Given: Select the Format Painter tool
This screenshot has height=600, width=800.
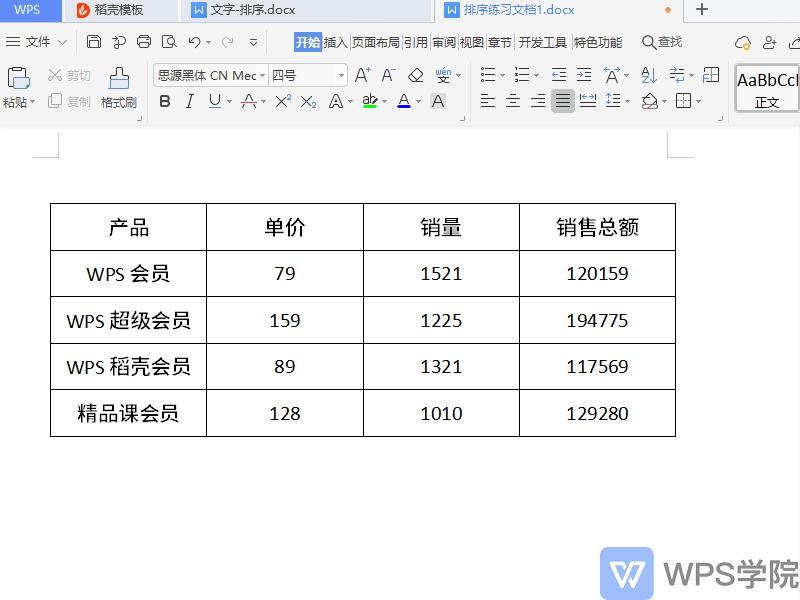Looking at the screenshot, I should pos(119,87).
